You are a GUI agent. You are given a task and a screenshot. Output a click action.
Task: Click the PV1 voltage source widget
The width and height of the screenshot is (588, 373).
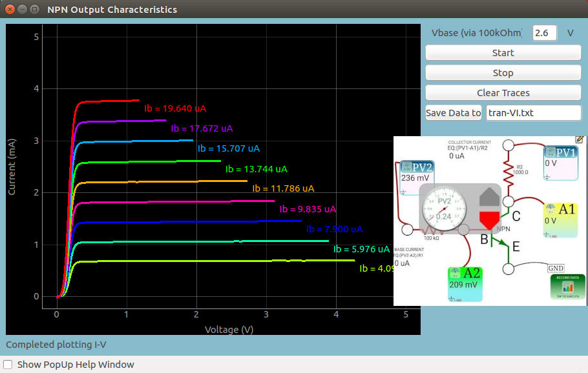560,159
